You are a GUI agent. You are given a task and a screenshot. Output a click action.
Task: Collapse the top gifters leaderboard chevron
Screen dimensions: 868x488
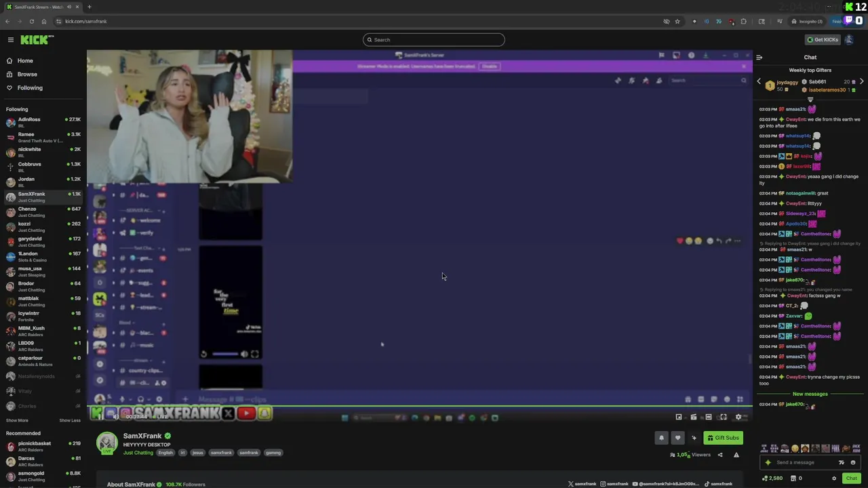(810, 100)
